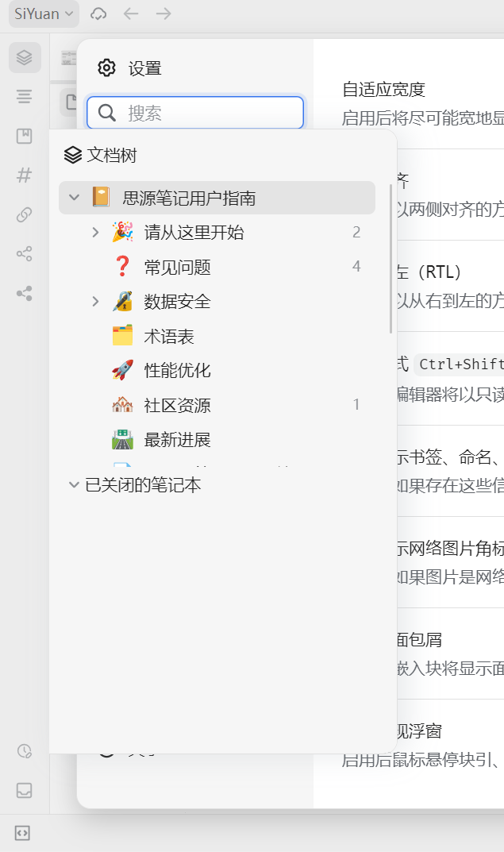
Task: Click the notebook book emoji icon
Action: (101, 197)
